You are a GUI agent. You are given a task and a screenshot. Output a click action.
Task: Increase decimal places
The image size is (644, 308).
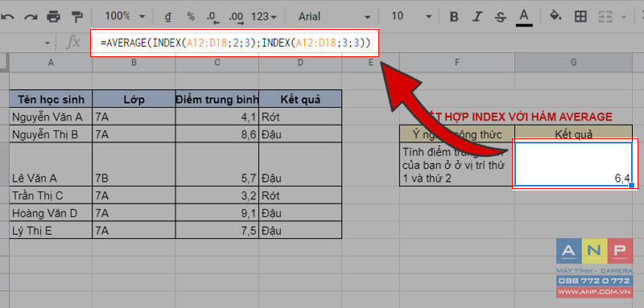[x=236, y=17]
